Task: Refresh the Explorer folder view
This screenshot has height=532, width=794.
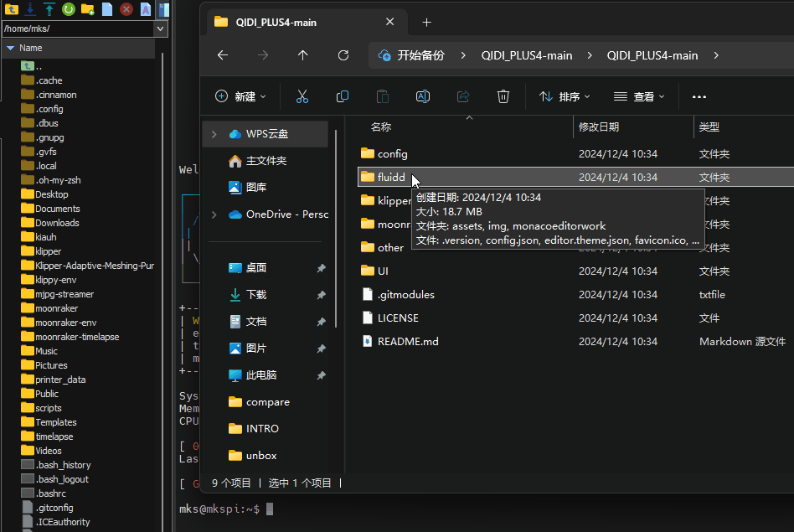Action: [343, 55]
